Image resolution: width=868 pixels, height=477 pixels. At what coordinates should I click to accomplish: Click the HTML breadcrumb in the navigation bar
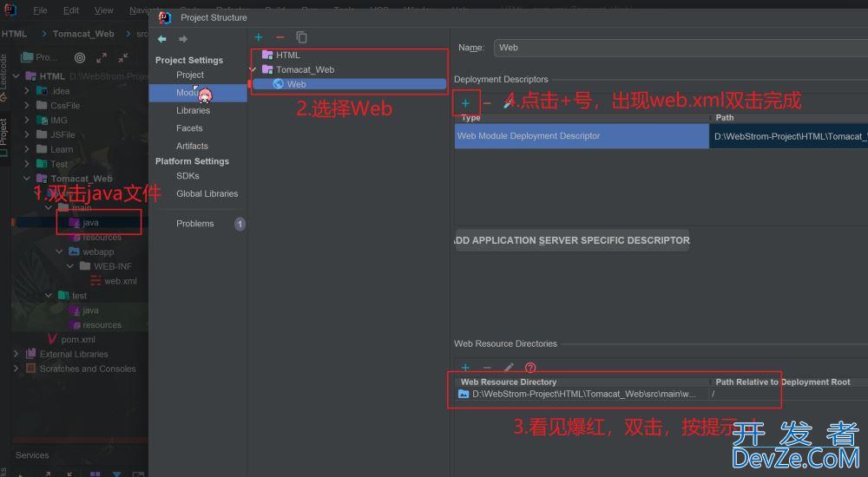(x=15, y=34)
